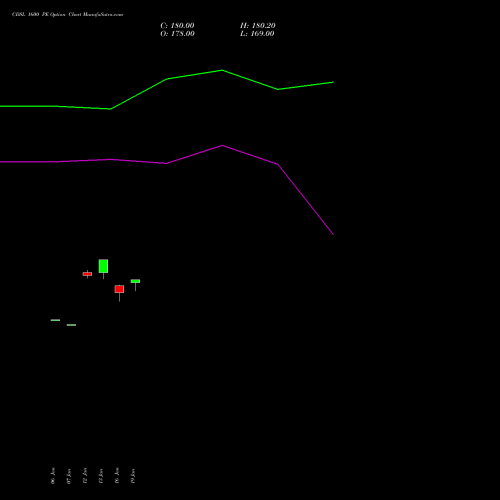Click the "19 Jan" date axis label

click(x=133, y=476)
